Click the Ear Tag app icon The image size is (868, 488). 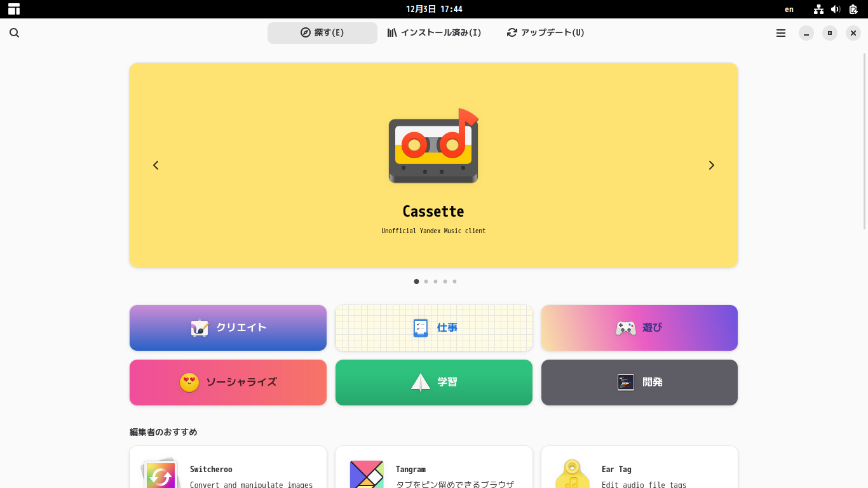pos(572,473)
